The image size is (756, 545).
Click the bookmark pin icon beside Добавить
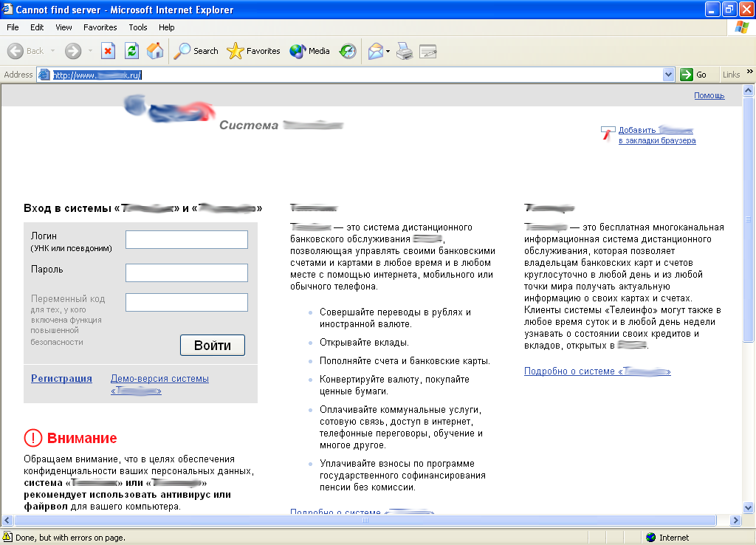point(608,133)
